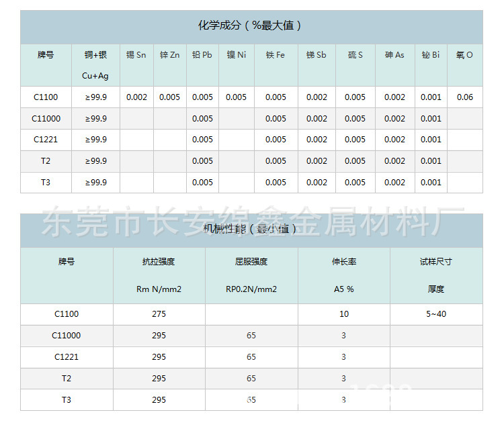Select the 伸长率 A5 % column header
Image resolution: width=504 pixels, height=431 pixels.
point(343,275)
